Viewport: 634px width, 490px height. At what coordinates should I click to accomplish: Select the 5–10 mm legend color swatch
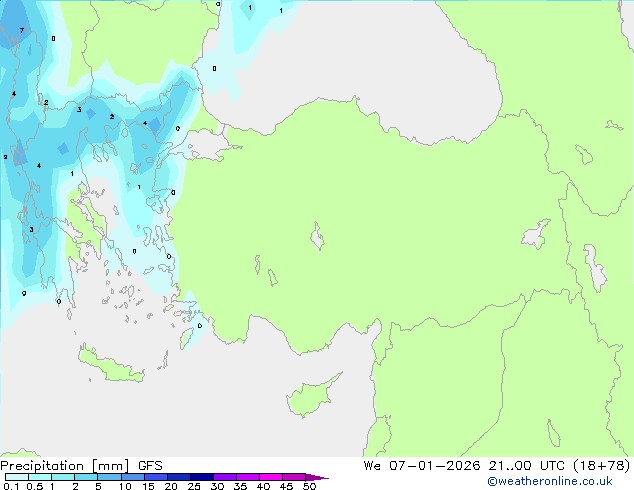point(110,477)
